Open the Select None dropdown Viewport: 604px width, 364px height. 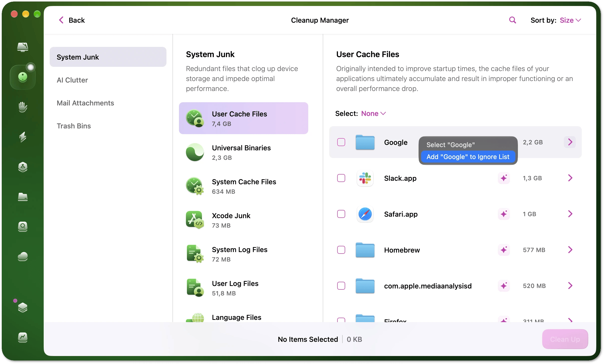pos(373,113)
